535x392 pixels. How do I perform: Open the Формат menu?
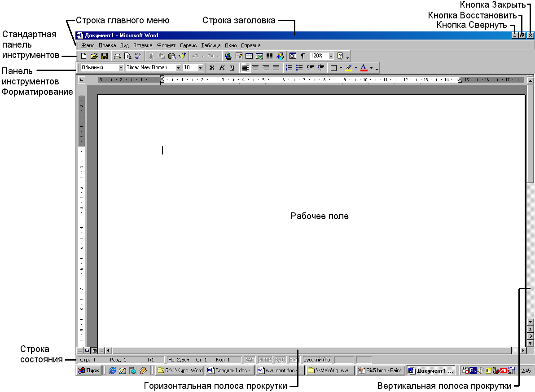pyautogui.click(x=166, y=45)
